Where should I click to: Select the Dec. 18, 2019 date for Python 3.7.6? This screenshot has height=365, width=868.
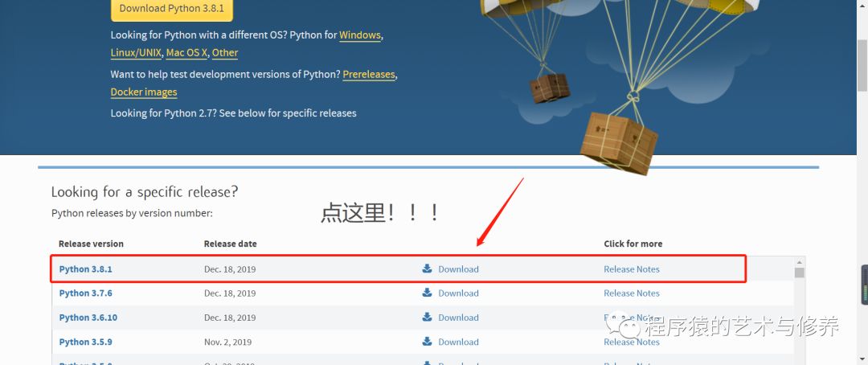[x=230, y=293]
